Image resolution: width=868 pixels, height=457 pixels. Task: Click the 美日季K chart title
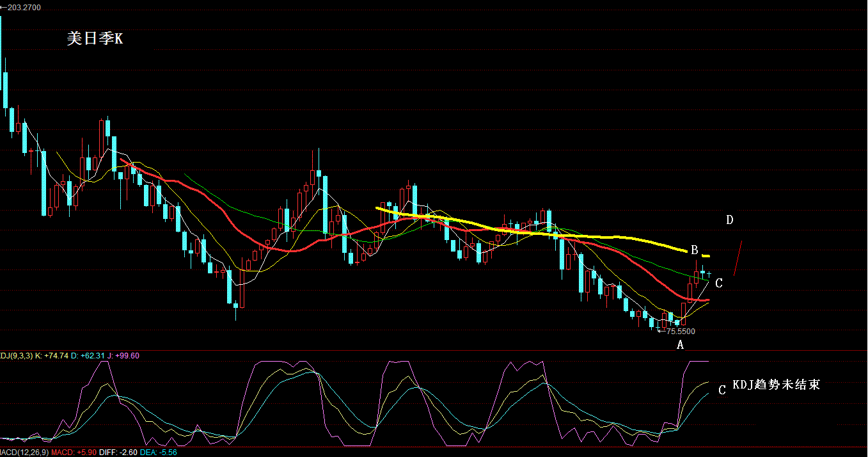[95, 39]
